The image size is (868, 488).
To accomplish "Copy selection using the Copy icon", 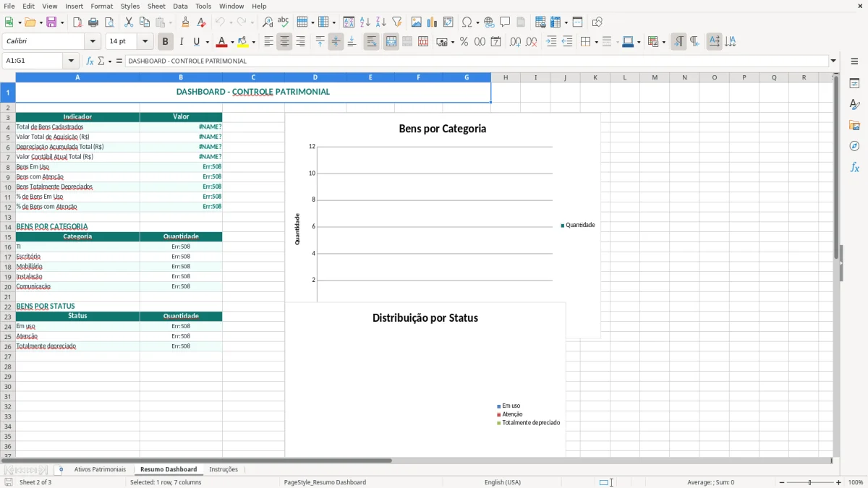I will click(145, 22).
